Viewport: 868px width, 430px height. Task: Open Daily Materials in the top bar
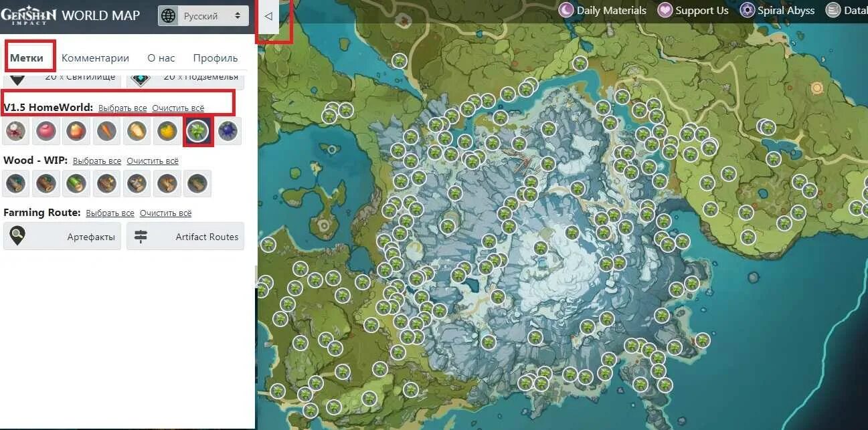(x=603, y=10)
